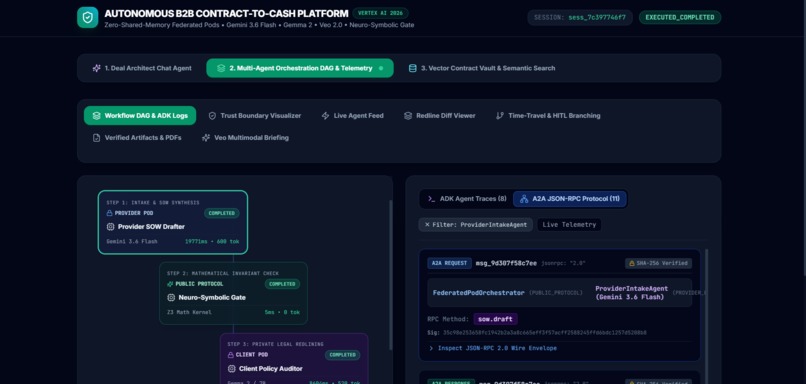The width and height of the screenshot is (806, 384).
Task: Click layers icon beside Workflow DAG label
Action: click(x=96, y=116)
